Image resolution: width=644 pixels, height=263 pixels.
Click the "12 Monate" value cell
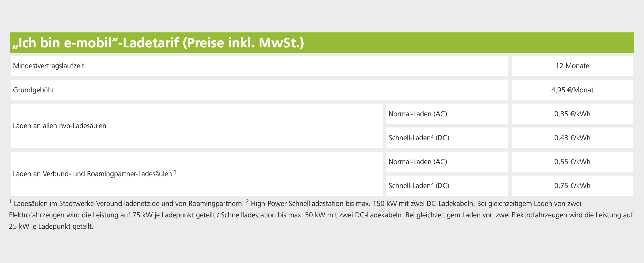click(572, 66)
